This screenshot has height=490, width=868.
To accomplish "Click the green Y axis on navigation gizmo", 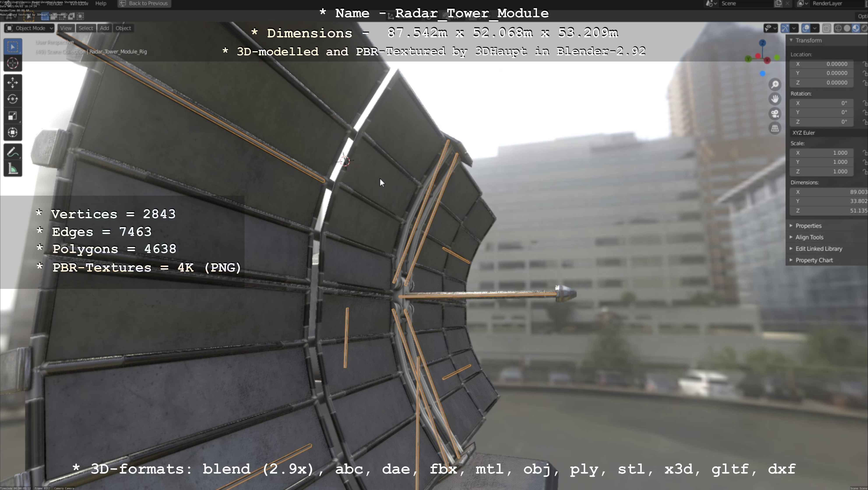I will (748, 59).
